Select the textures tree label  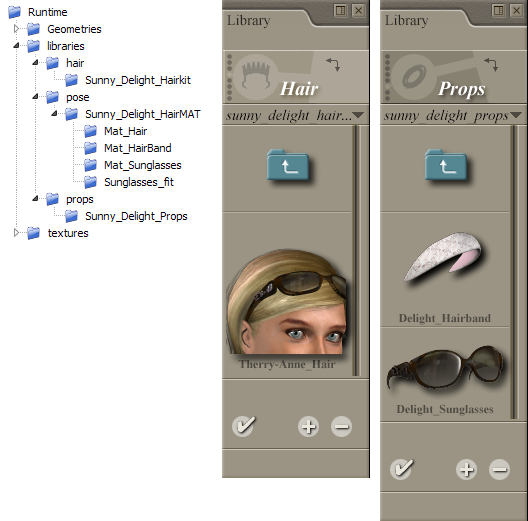(x=68, y=233)
